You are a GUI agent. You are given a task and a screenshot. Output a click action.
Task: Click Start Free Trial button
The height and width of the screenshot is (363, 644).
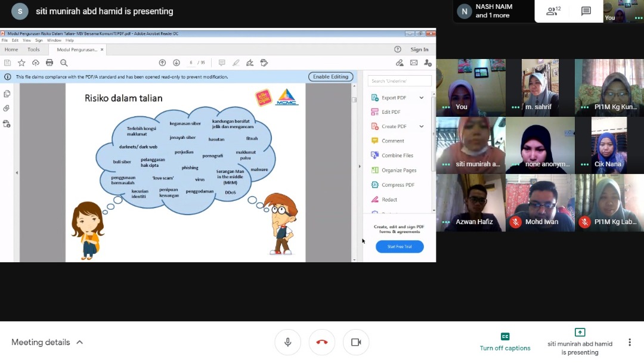pos(400,246)
